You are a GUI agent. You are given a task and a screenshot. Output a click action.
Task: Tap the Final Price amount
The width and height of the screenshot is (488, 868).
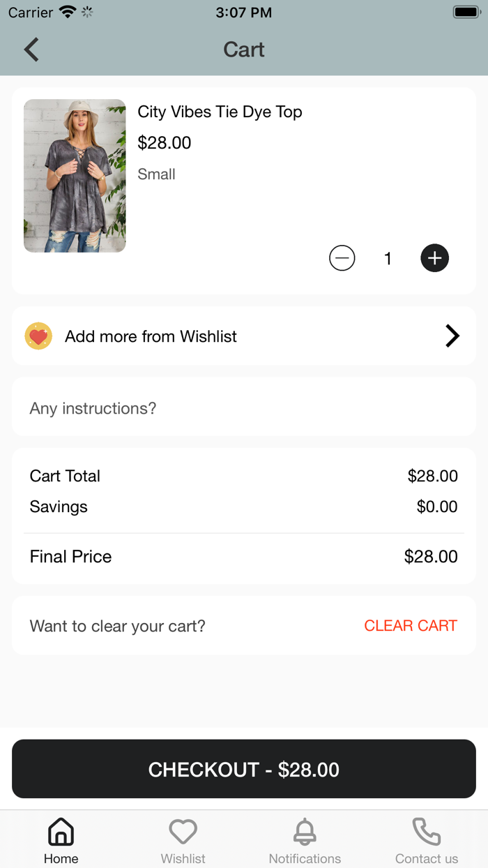(x=431, y=557)
